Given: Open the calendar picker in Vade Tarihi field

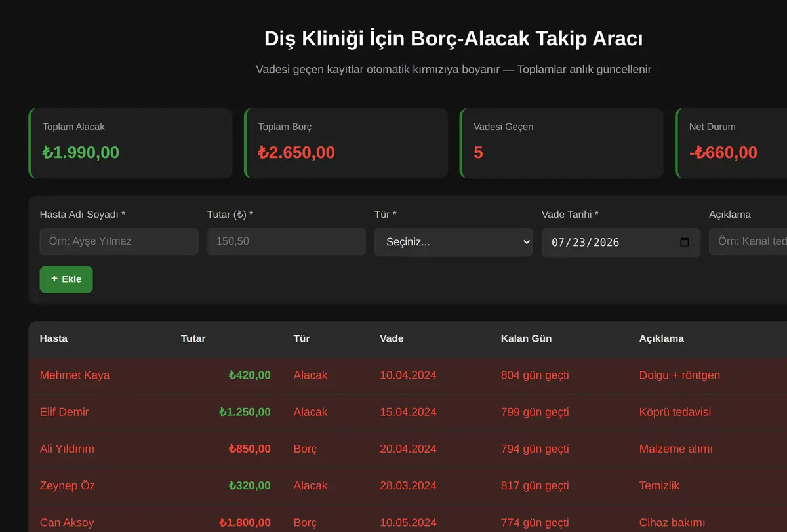Looking at the screenshot, I should (x=684, y=242).
